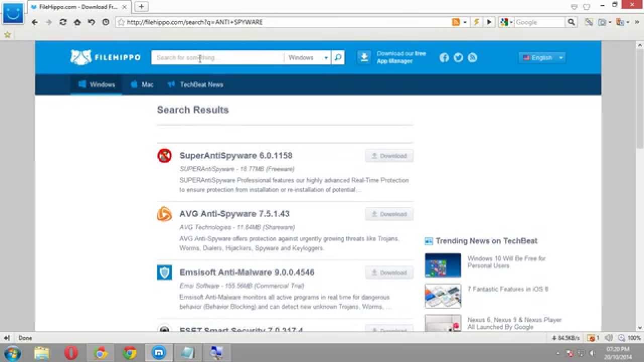Open 7 Fantastic Features in iOS 8
Screen dimensions: 644x362
pyautogui.click(x=508, y=289)
